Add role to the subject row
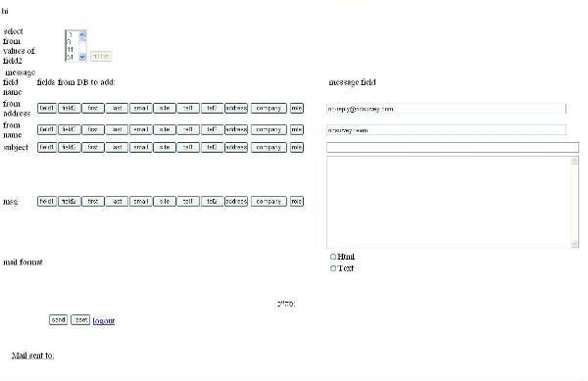 tap(297, 147)
